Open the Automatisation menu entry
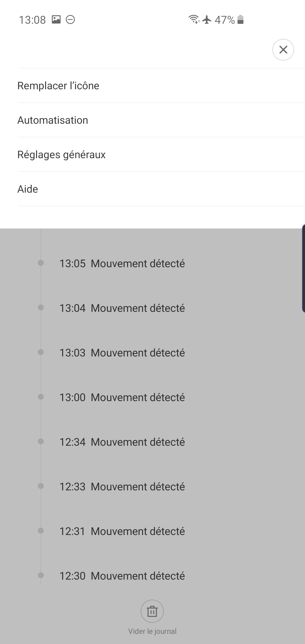The height and width of the screenshot is (644, 305). (53, 120)
